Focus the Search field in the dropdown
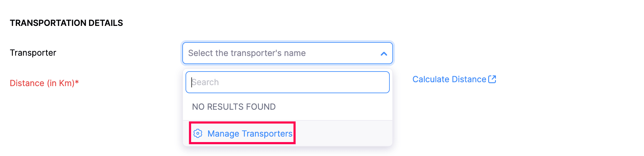The image size is (644, 156). point(287,82)
